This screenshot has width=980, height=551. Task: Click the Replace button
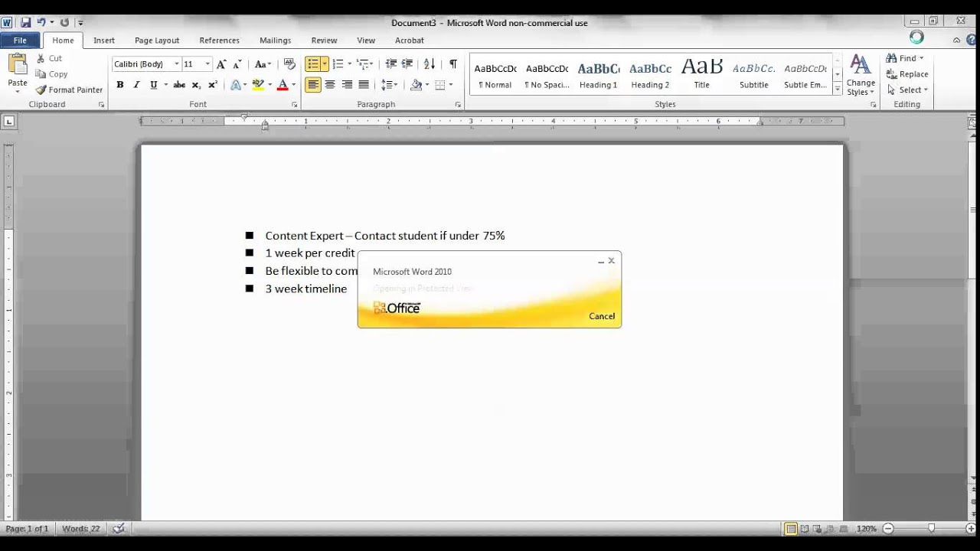(x=907, y=74)
